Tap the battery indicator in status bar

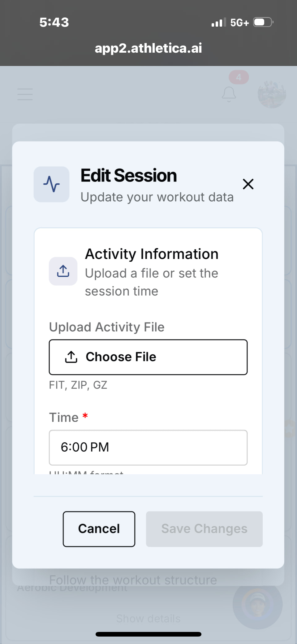(263, 22)
